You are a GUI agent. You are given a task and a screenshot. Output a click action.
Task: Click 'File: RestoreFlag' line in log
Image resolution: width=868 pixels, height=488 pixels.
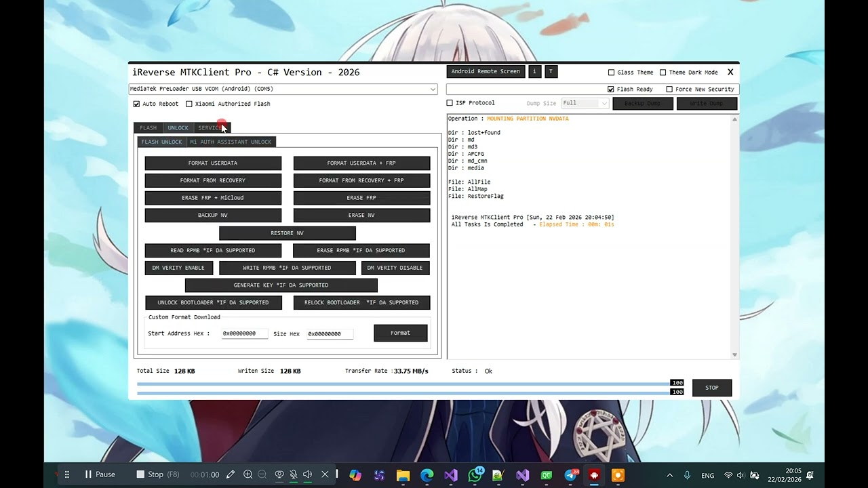click(x=476, y=197)
